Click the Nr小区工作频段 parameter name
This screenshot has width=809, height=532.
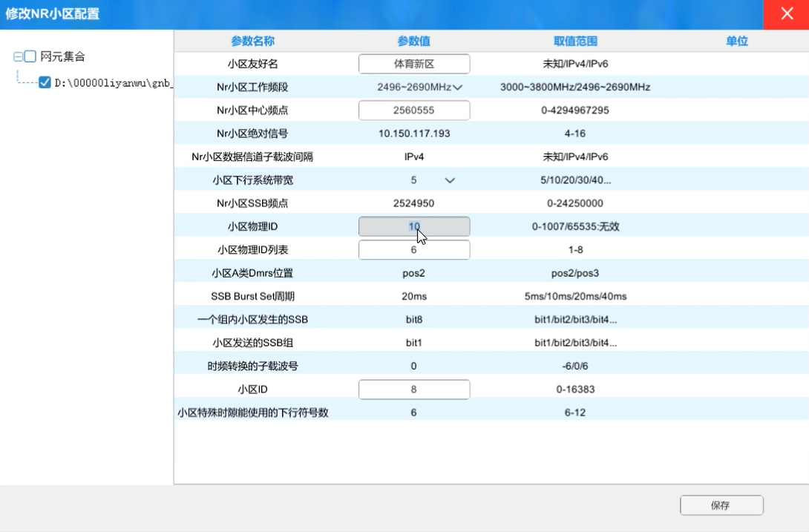point(252,88)
